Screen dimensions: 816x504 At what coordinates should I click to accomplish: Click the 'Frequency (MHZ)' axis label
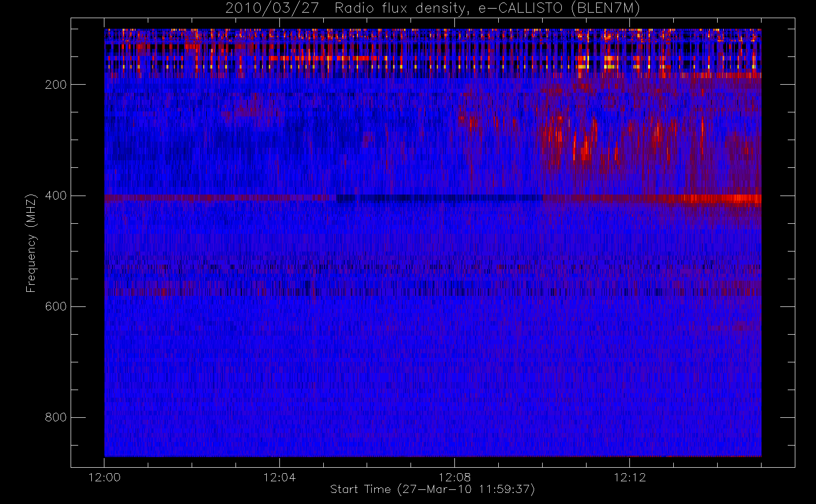click(x=31, y=243)
